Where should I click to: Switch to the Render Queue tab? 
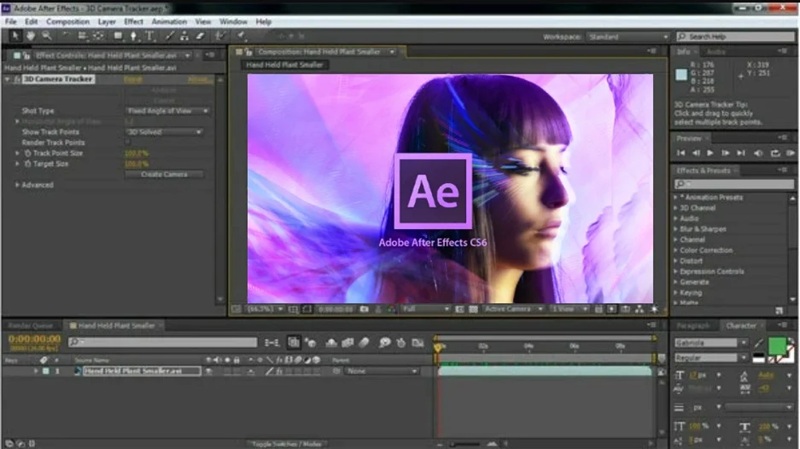[x=31, y=326]
